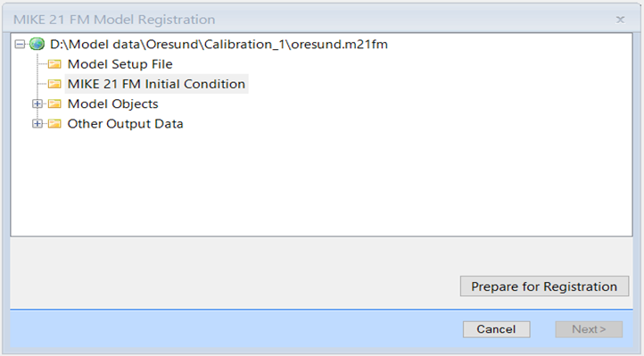Image resolution: width=644 pixels, height=356 pixels.
Task: Click the globe icon beside oresund.m21fm path
Action: coord(37,44)
